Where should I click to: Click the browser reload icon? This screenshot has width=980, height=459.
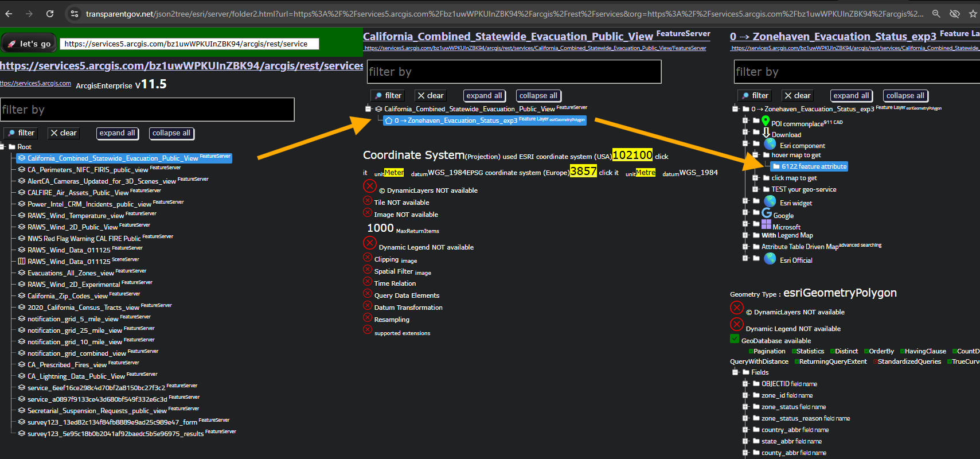coord(50,13)
